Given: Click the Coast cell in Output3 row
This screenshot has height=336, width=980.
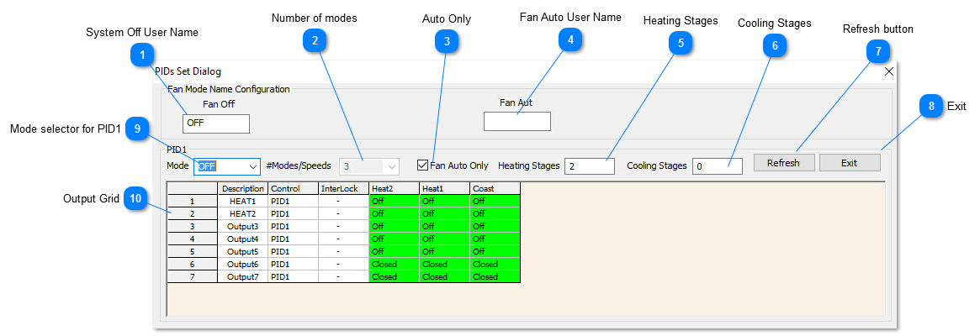Looking at the screenshot, I should [495, 226].
